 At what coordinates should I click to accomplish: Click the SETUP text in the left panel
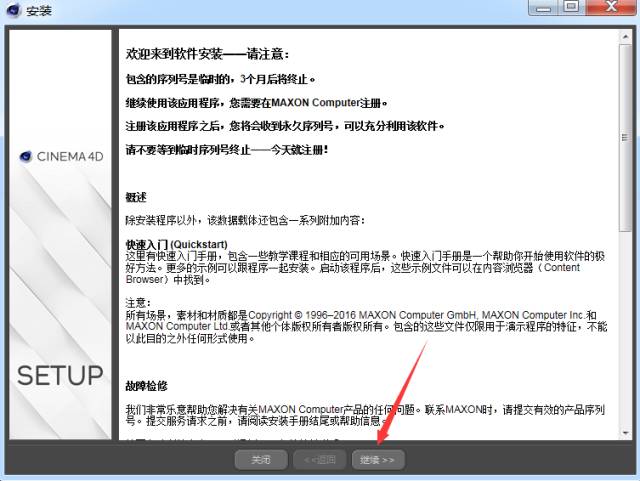60,376
